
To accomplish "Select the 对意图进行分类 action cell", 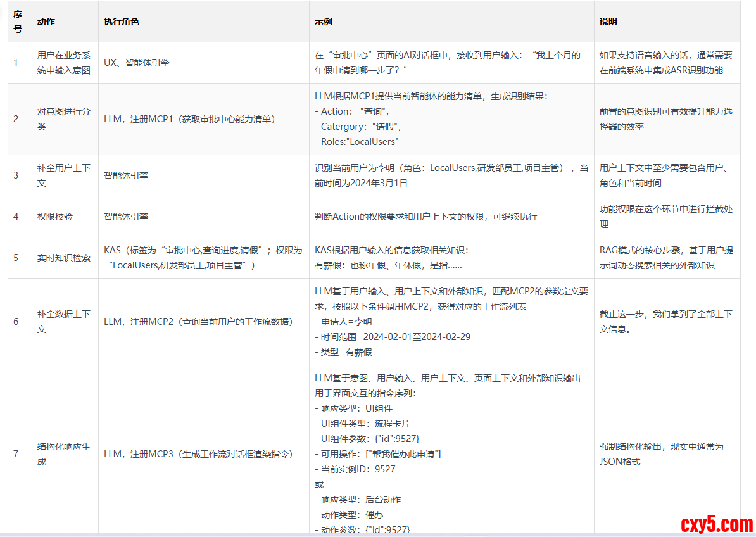I will [x=64, y=118].
